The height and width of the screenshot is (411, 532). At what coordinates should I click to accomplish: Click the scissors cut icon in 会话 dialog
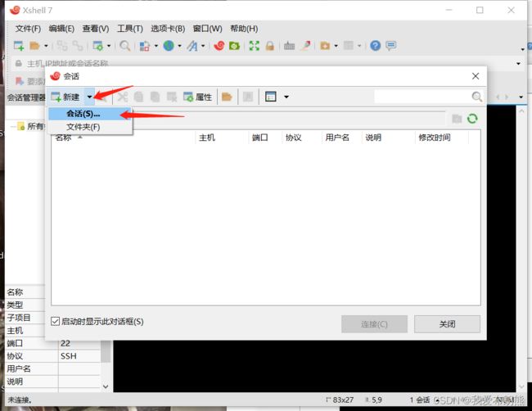123,97
